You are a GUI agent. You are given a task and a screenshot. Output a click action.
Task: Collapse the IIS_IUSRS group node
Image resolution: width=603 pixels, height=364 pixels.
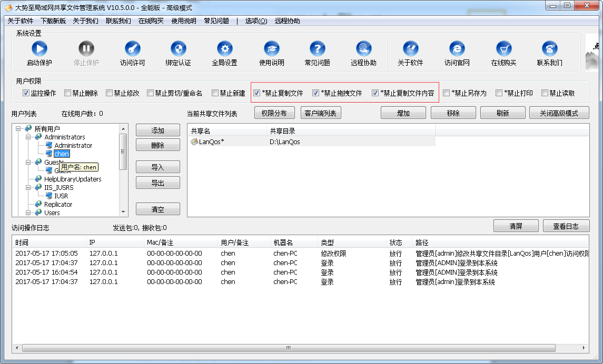[28, 187]
